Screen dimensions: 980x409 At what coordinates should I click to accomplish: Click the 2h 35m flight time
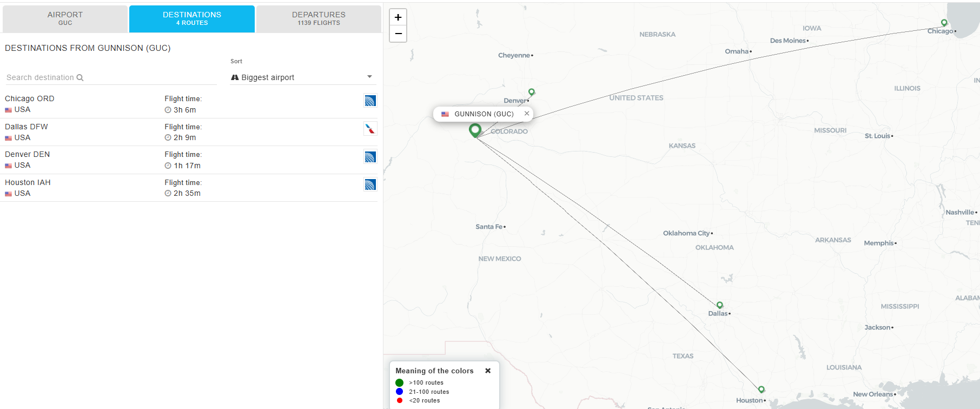point(187,193)
